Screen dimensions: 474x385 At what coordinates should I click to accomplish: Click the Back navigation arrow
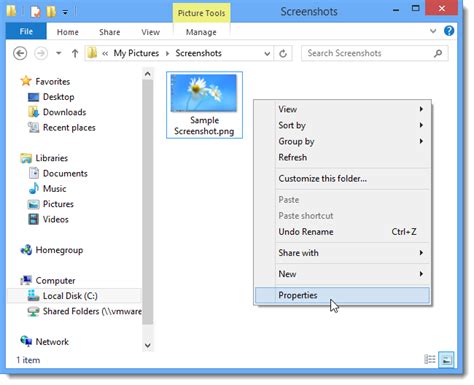tap(20, 53)
